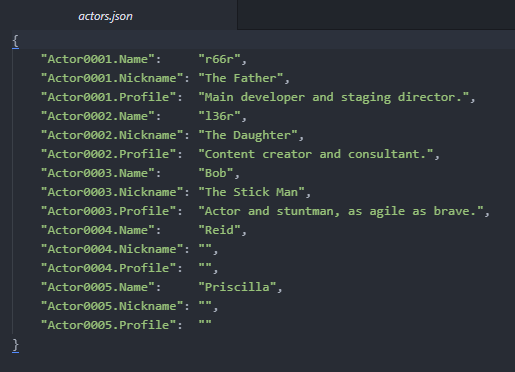Viewport: 515px width, 372px height.
Task: Click the key "Actor0004.Profile"
Action: click(x=108, y=268)
